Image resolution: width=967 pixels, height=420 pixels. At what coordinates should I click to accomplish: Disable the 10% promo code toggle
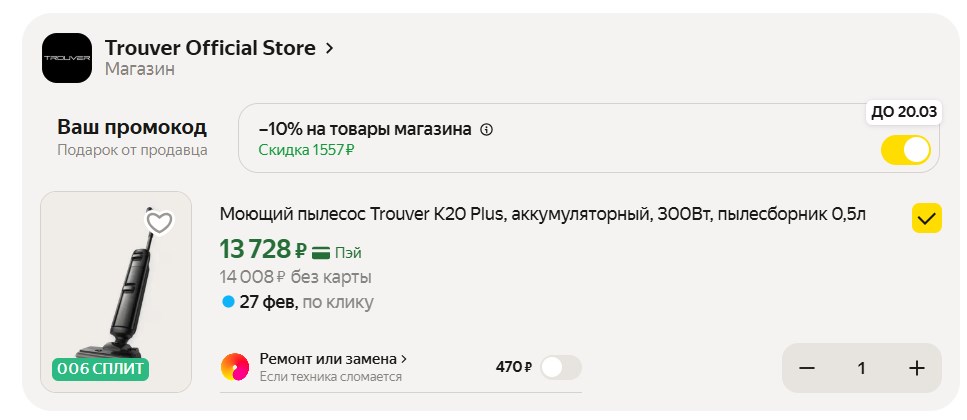click(905, 150)
